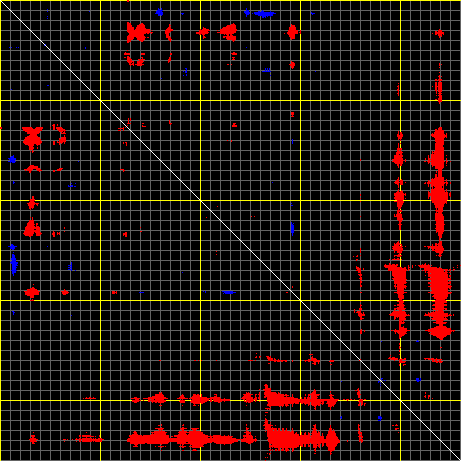The width and height of the screenshot is (461, 461).
Task: Pick the long blue horizontal streak along the top edge
Action: pyautogui.click(x=264, y=14)
